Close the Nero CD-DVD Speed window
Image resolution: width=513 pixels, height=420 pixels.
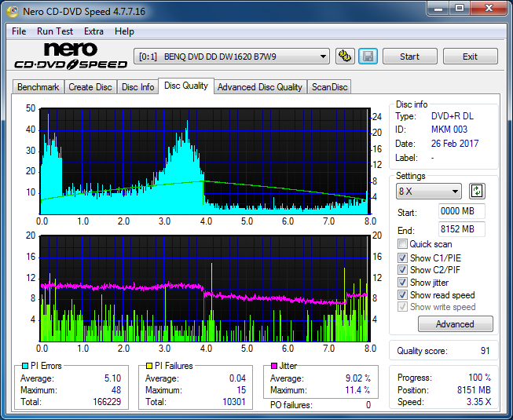pos(489,9)
